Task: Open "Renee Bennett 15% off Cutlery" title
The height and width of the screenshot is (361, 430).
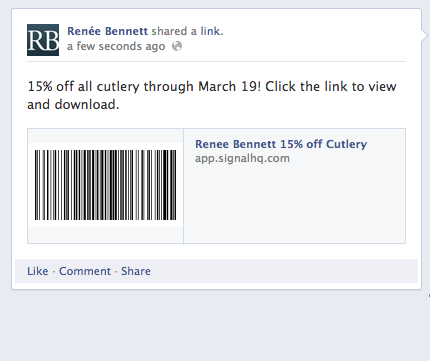Action: tap(281, 144)
